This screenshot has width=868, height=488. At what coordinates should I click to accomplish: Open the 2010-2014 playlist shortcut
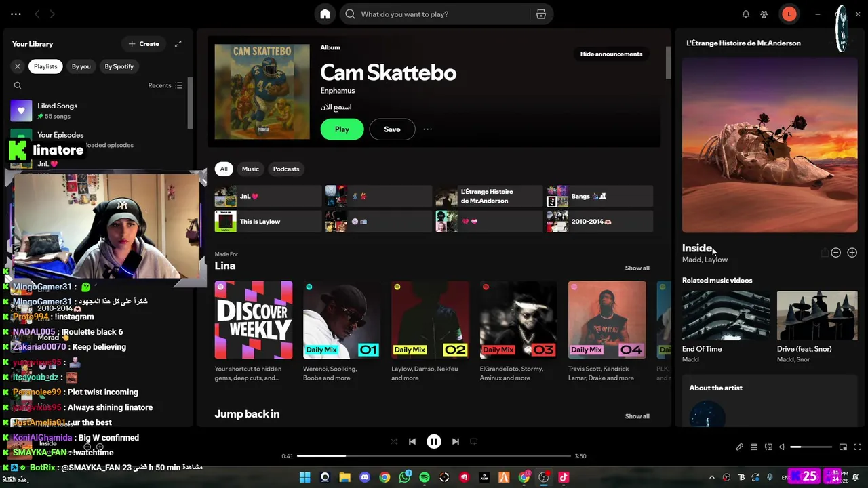coord(599,222)
